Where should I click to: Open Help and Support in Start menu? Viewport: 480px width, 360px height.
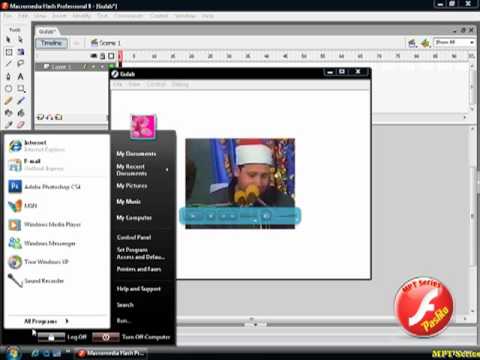(138, 289)
